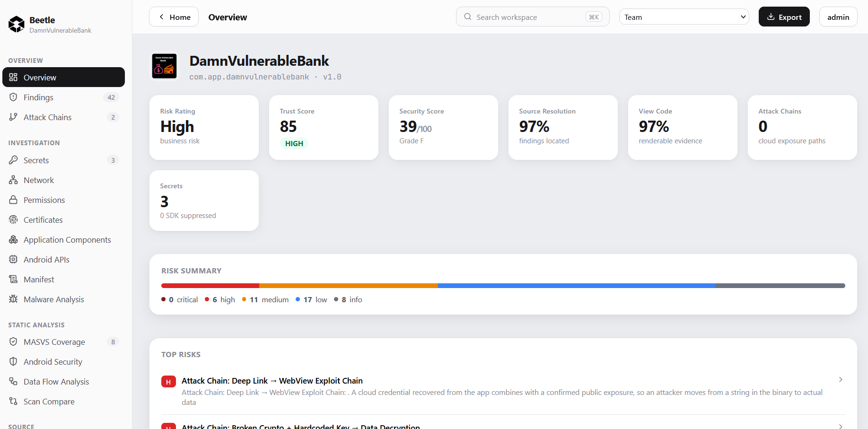
Task: Open the Manifest page
Action: tap(63, 279)
